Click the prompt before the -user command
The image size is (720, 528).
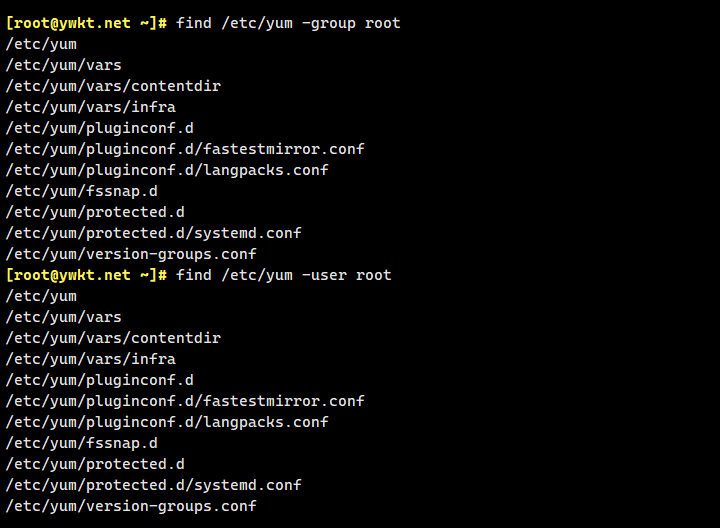click(87, 275)
